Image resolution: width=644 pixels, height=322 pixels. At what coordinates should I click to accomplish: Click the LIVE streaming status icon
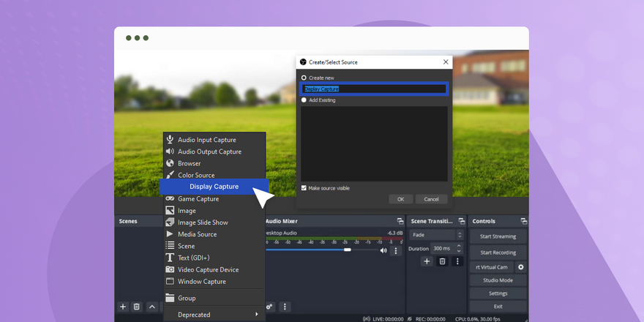(367, 319)
